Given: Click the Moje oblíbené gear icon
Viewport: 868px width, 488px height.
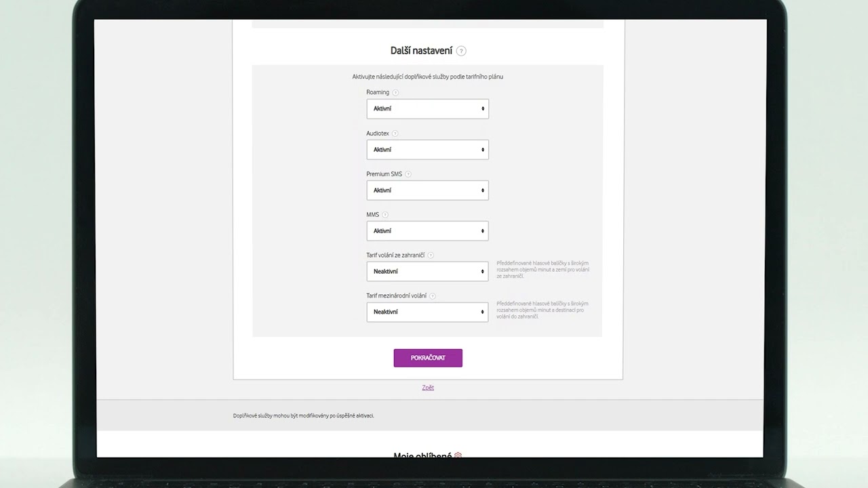Looking at the screenshot, I should (x=458, y=455).
